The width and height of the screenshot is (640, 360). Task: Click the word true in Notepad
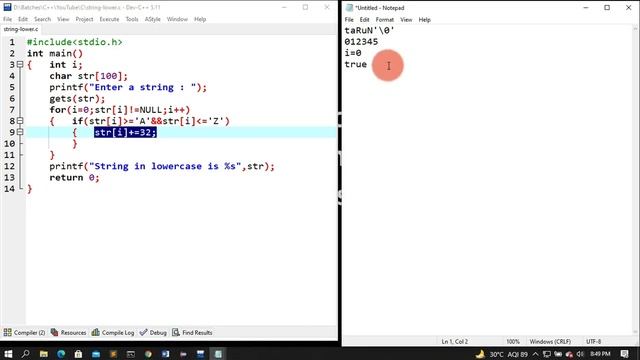[x=356, y=64]
